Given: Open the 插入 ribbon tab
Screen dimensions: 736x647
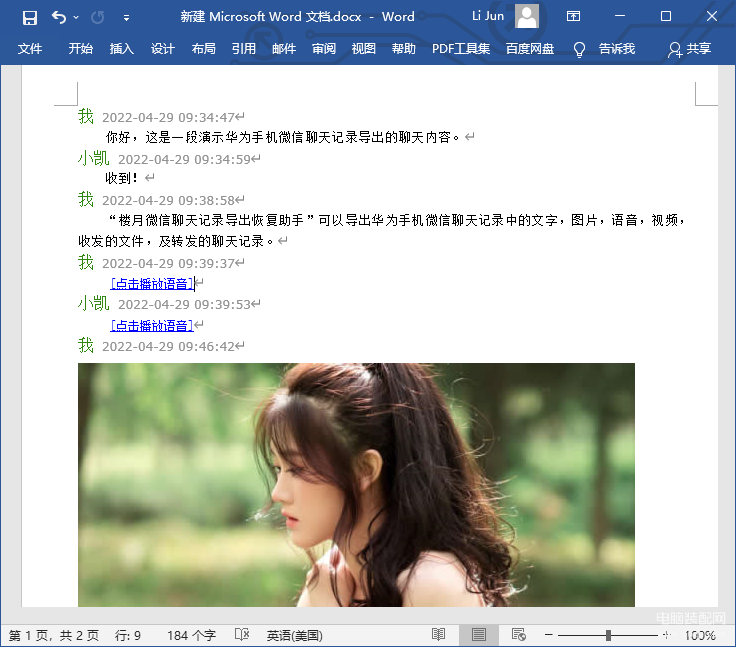Looking at the screenshot, I should 121,49.
